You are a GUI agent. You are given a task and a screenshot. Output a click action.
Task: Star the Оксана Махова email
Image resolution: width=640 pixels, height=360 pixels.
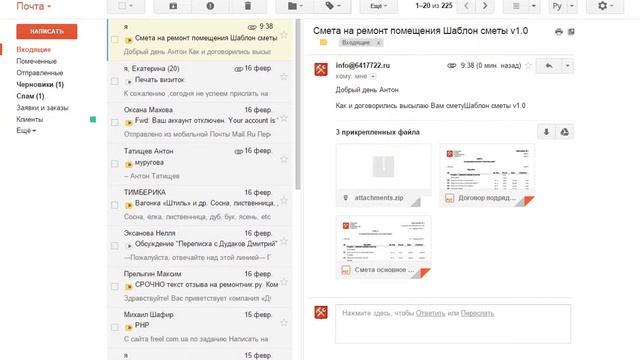click(284, 118)
